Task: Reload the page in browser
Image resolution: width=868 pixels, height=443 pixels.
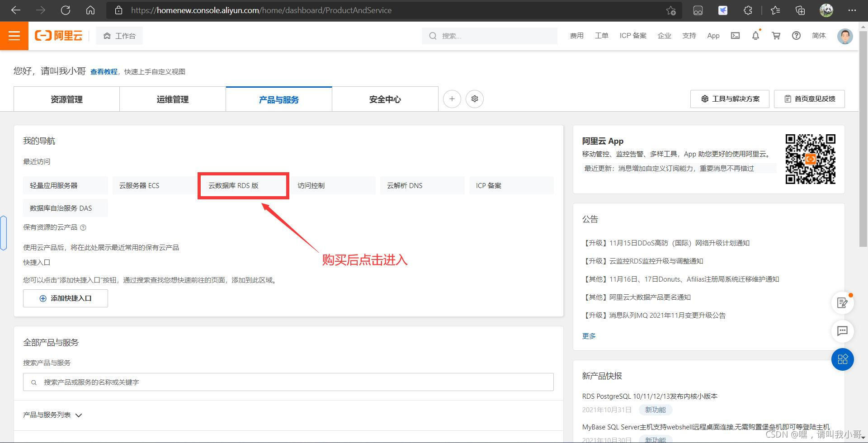Action: coord(66,10)
